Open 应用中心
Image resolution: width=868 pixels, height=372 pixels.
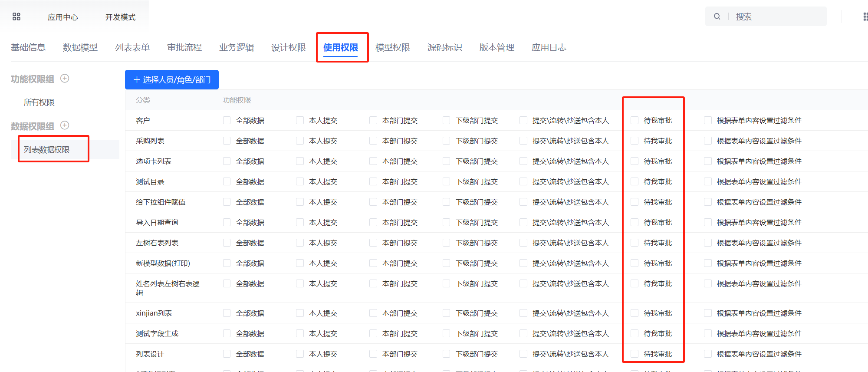pyautogui.click(x=63, y=17)
